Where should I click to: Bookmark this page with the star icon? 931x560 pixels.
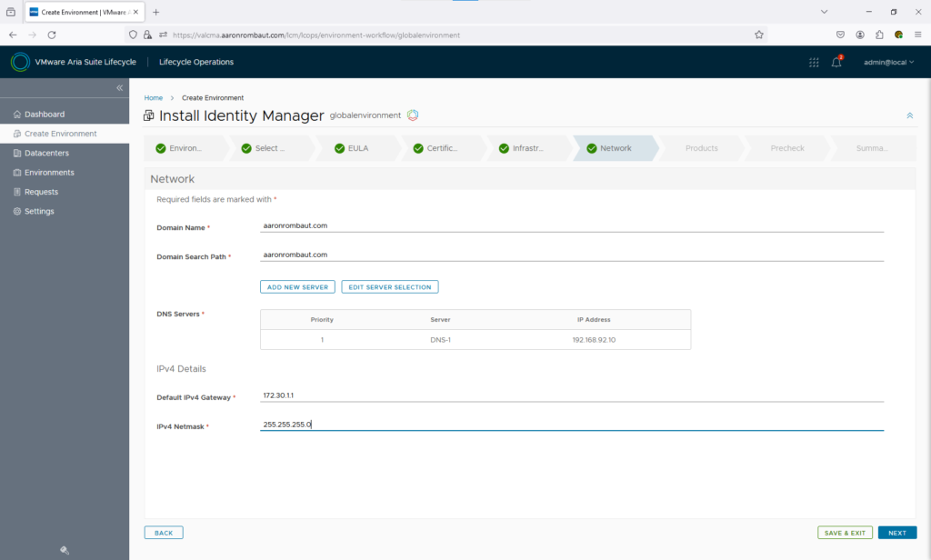758,35
